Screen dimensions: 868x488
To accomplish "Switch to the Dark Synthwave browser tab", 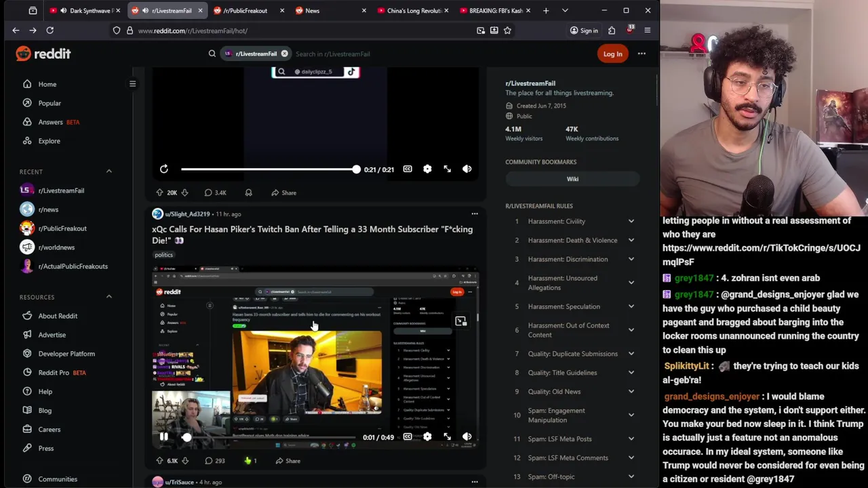I will (85, 11).
